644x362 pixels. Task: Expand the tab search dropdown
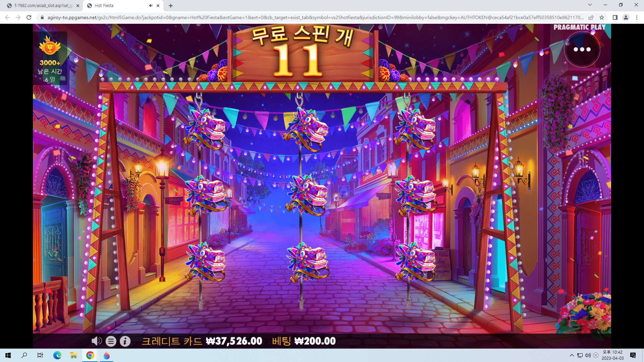(x=590, y=5)
